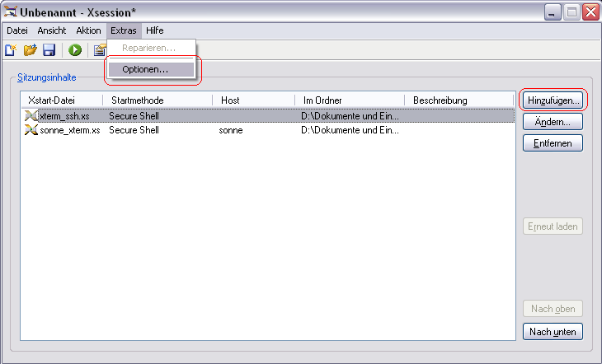Click the Open file folder icon
Image resolution: width=602 pixels, height=364 pixels.
pyautogui.click(x=31, y=50)
